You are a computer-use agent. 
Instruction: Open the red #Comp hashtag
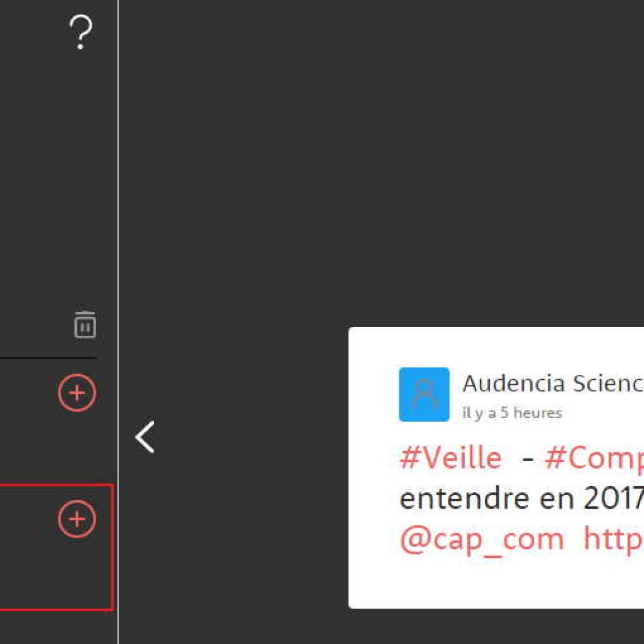(x=594, y=459)
